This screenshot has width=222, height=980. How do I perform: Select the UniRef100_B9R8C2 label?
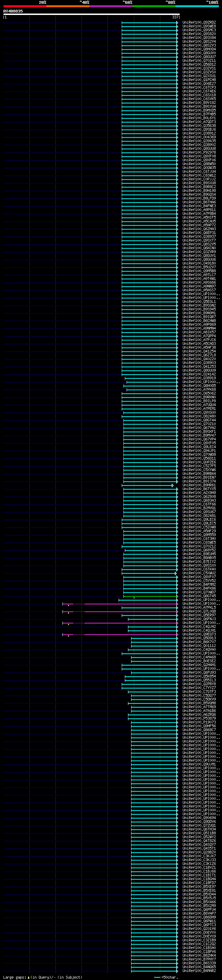[199, 187]
